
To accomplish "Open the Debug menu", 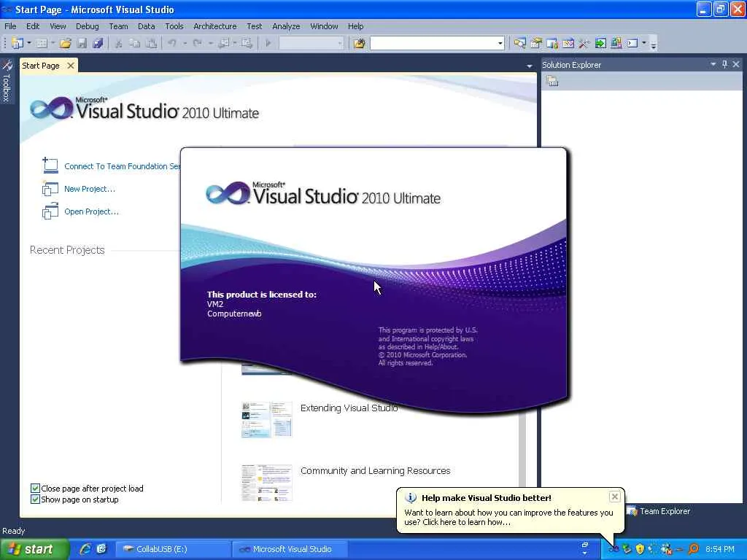I will click(x=88, y=26).
